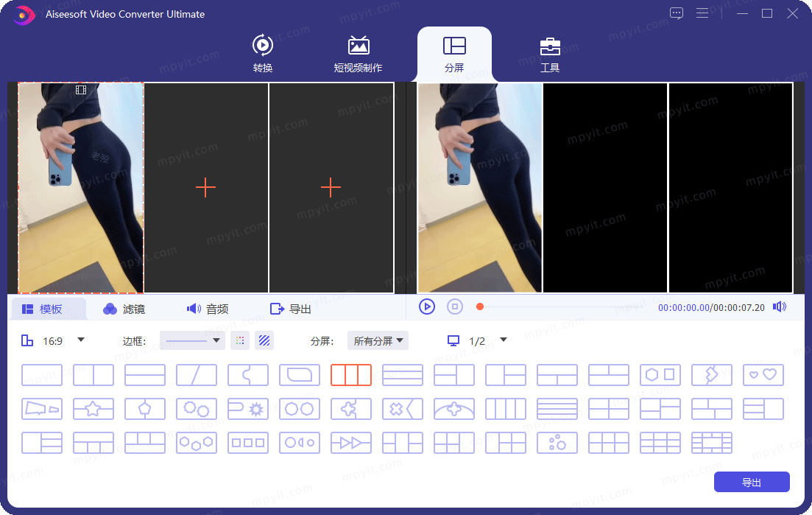
Task: Choose the four vertical columns template
Action: (x=506, y=409)
